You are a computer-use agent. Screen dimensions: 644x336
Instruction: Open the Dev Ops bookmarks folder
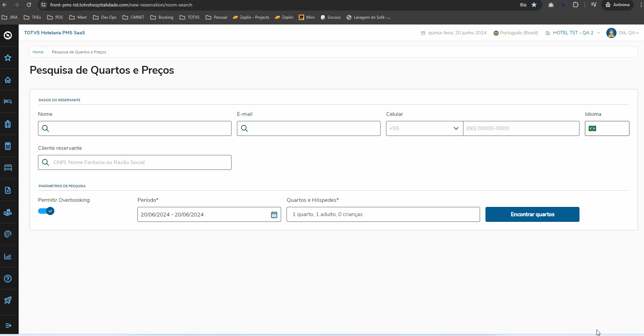pyautogui.click(x=105, y=17)
